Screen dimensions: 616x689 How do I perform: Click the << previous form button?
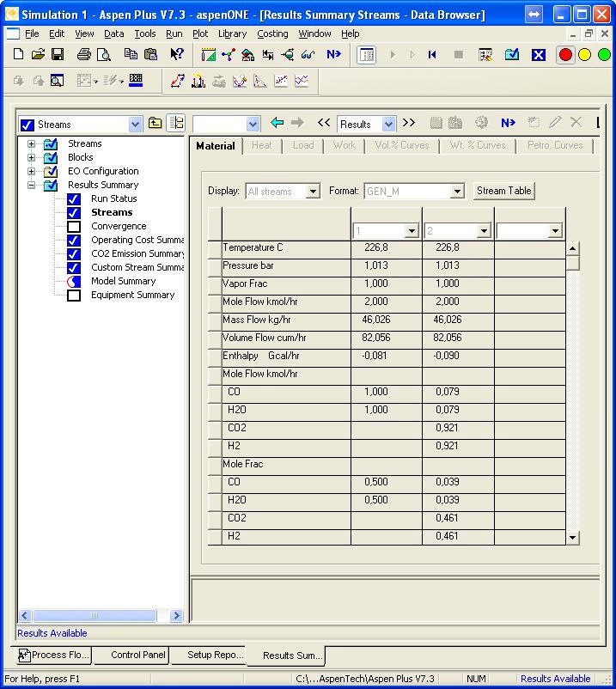tap(324, 123)
